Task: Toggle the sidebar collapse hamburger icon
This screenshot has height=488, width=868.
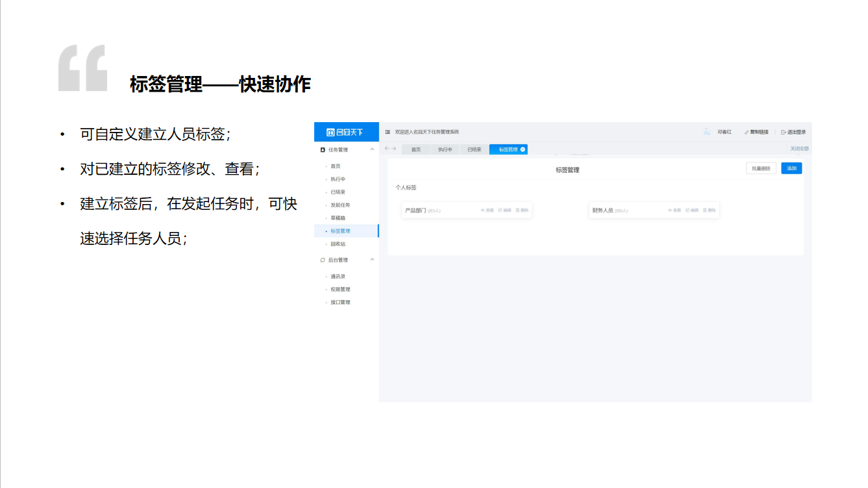Action: (x=388, y=132)
